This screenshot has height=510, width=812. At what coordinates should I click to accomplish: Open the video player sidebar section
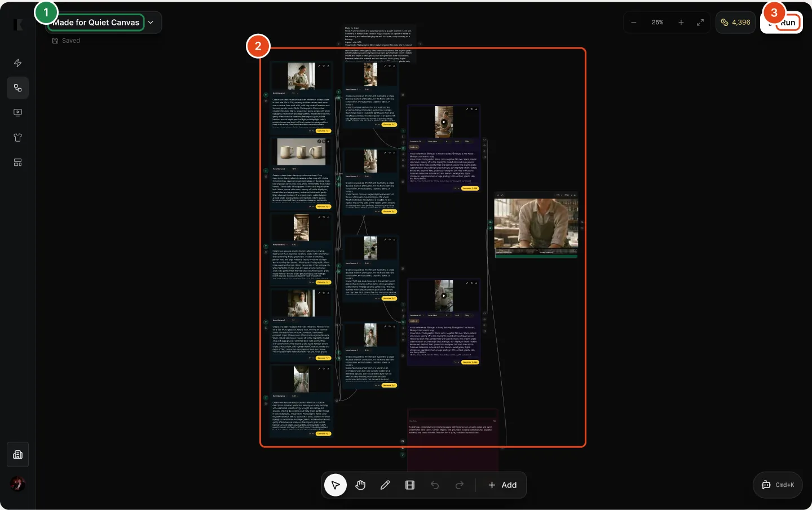coord(17,113)
